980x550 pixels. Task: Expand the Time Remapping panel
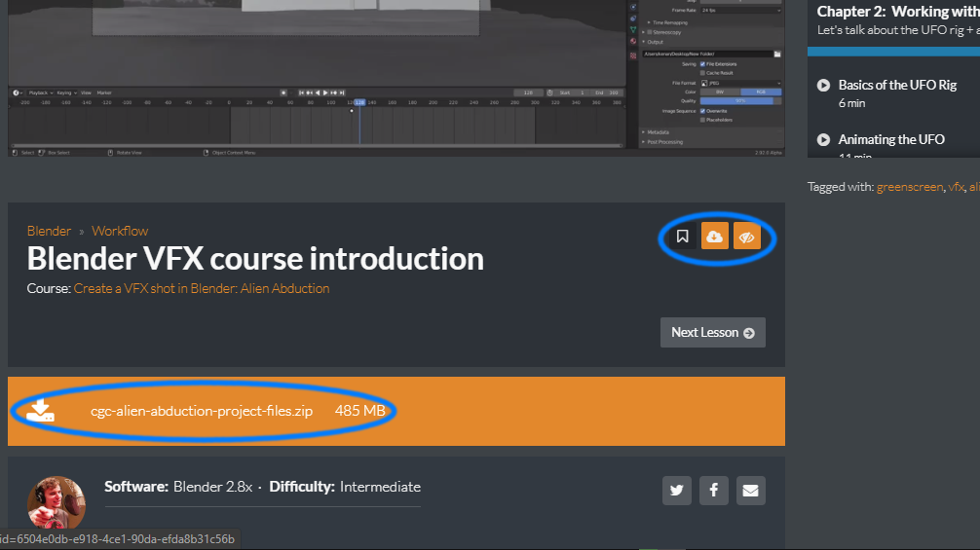(x=667, y=22)
